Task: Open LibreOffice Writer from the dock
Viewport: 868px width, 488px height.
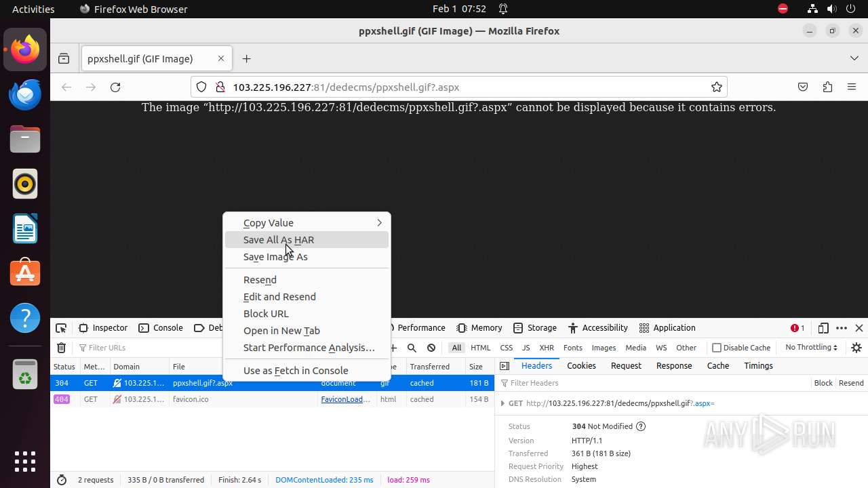Action: (x=25, y=229)
